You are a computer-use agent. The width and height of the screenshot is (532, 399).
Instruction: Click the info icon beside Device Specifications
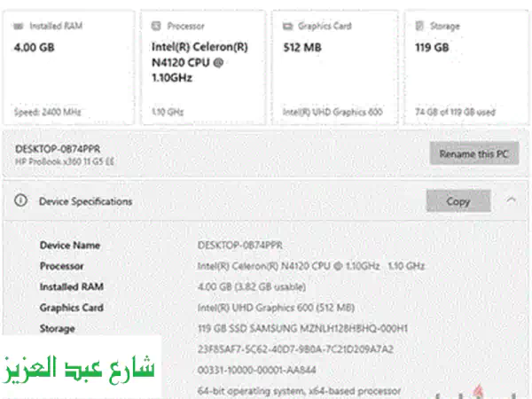click(20, 201)
